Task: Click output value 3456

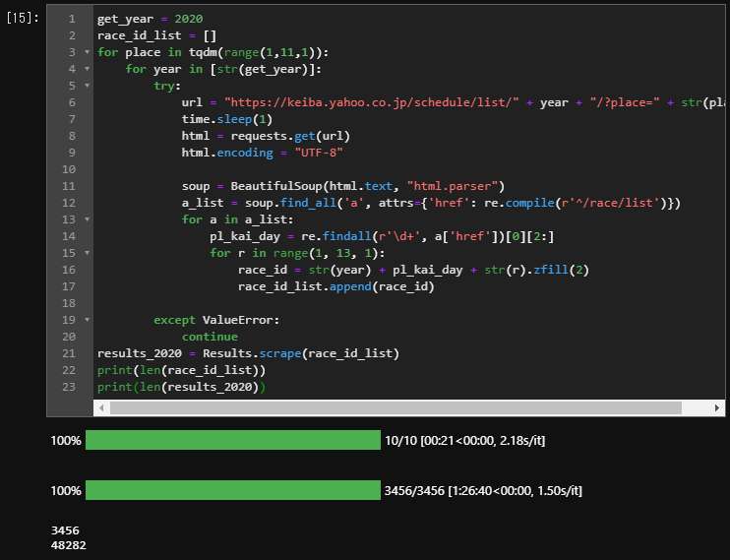Action: 65,530
